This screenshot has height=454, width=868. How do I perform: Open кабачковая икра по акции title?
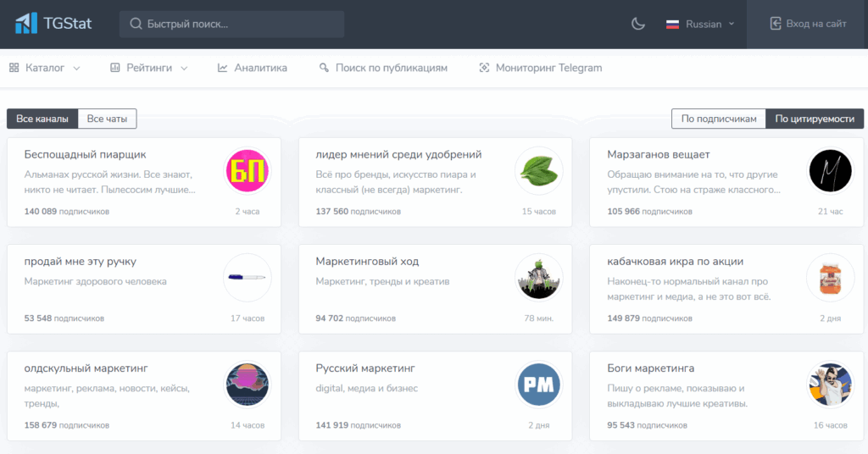coord(676,262)
